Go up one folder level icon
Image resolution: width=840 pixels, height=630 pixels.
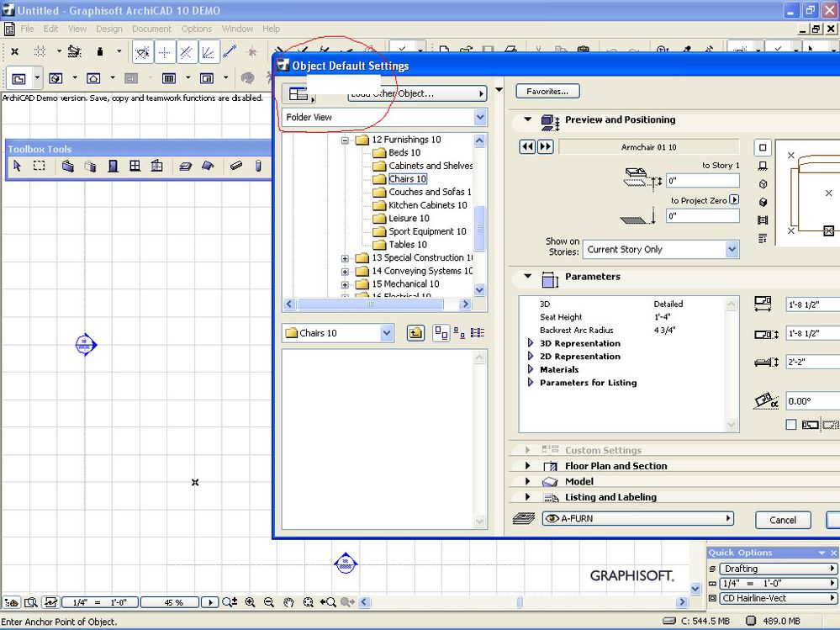[415, 333]
